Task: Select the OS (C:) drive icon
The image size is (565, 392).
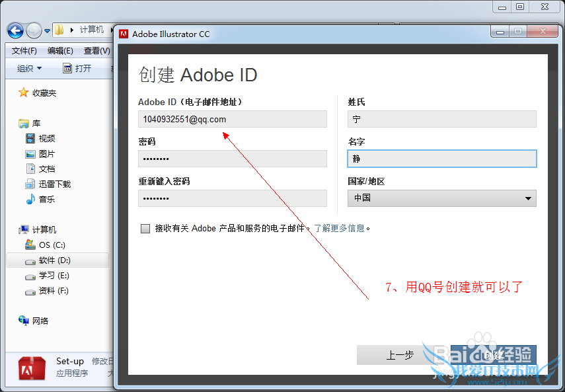Action: (30, 245)
